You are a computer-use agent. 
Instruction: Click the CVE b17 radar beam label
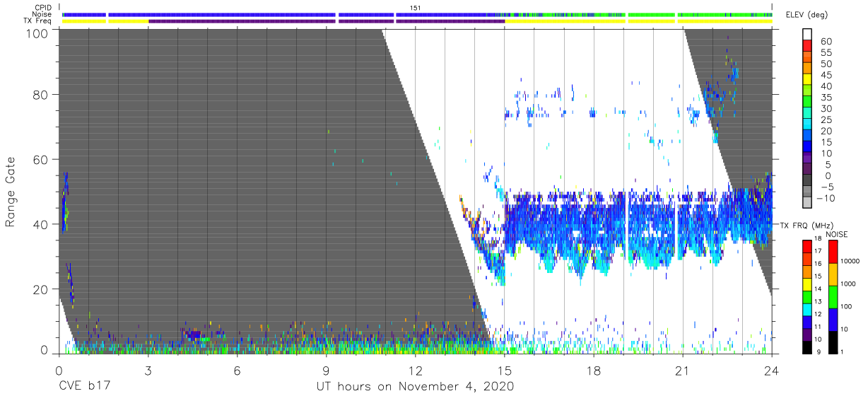[84, 386]
